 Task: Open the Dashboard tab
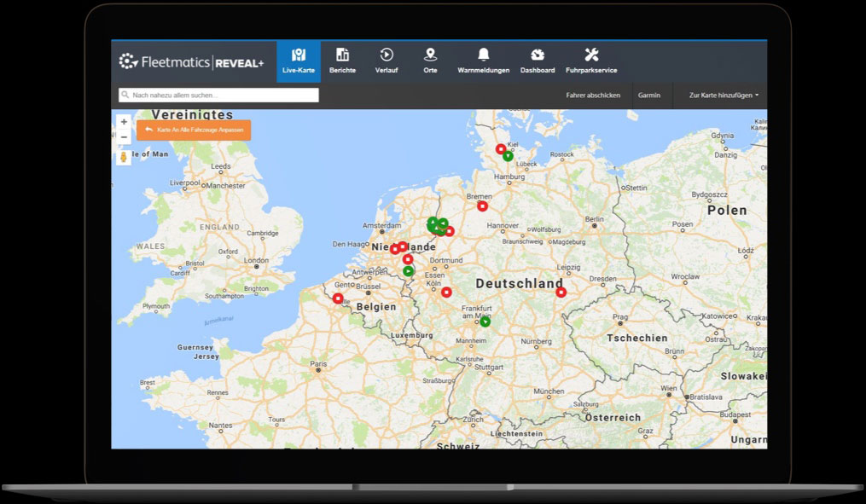point(538,61)
